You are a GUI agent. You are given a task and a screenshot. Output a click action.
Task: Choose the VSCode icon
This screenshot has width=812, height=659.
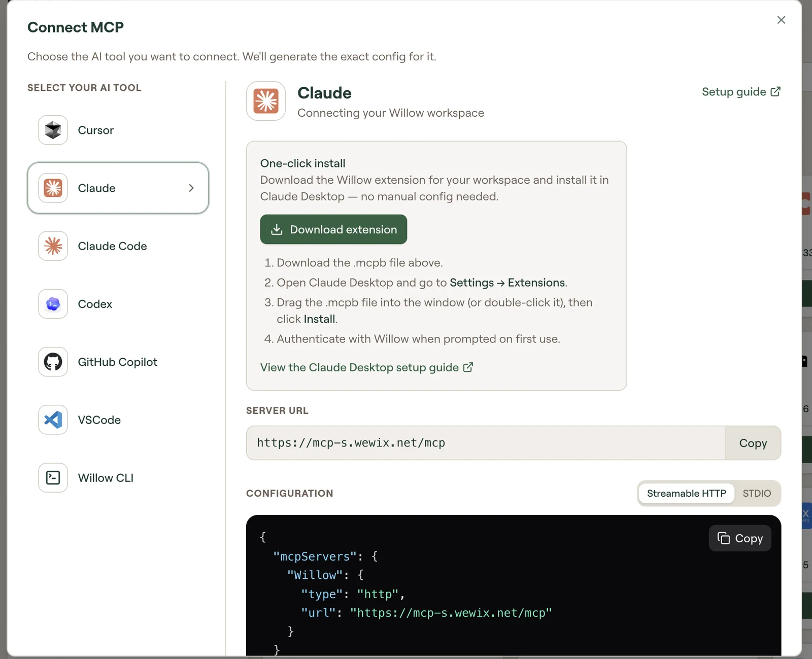(53, 420)
